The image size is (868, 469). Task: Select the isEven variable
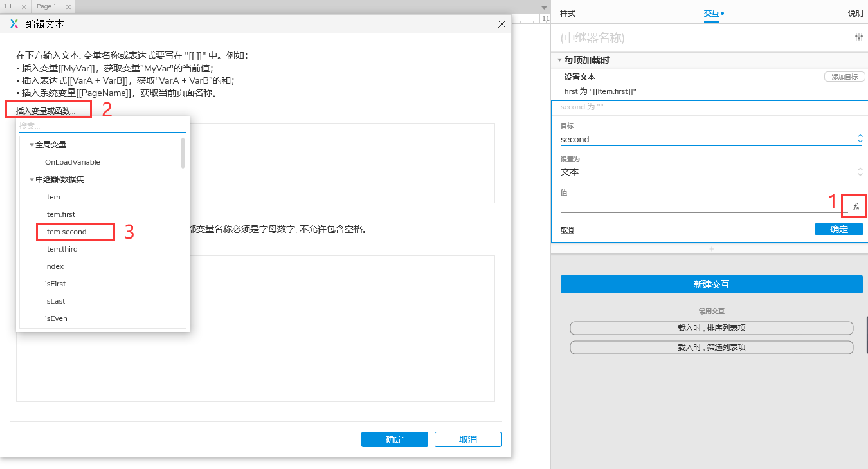click(x=56, y=318)
